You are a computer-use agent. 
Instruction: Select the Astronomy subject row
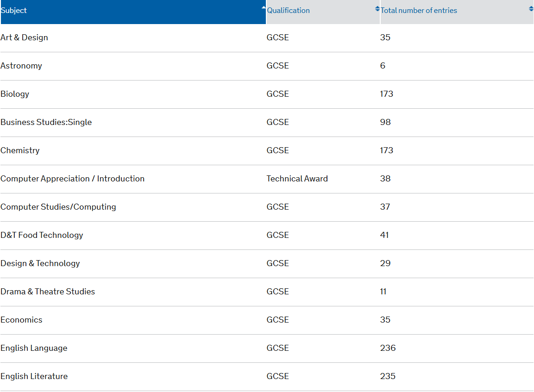(21, 66)
